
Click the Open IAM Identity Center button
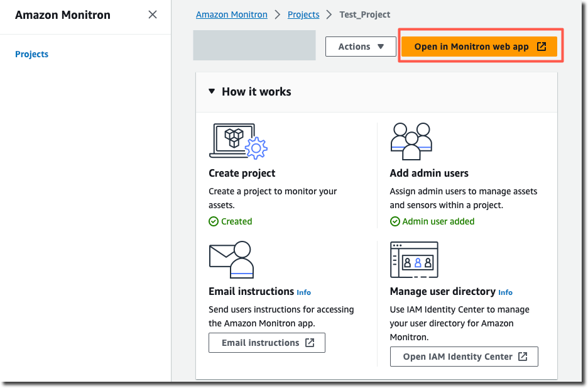[464, 357]
